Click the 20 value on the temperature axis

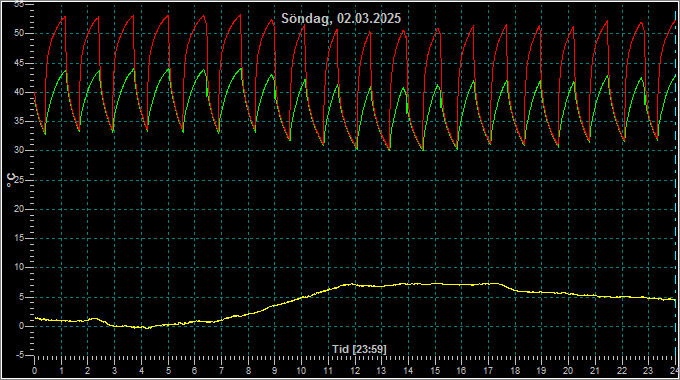coord(19,209)
